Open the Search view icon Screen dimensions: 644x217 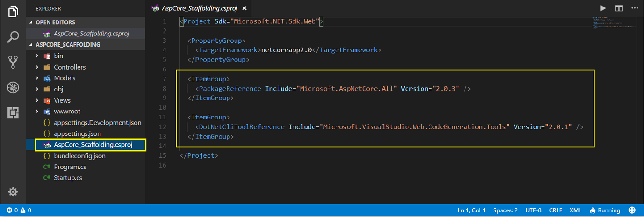(x=13, y=37)
